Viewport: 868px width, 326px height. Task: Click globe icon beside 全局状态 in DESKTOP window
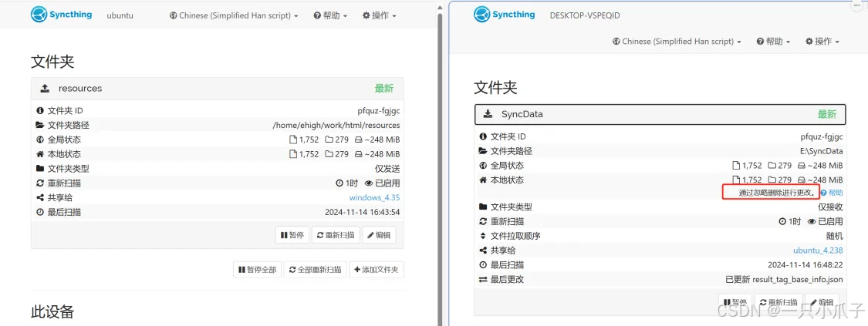tap(483, 166)
